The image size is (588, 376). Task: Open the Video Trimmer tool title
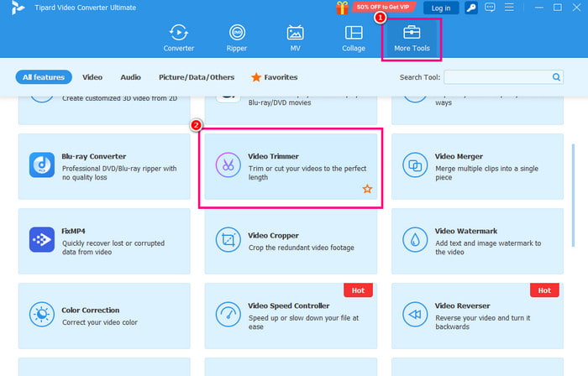point(273,156)
